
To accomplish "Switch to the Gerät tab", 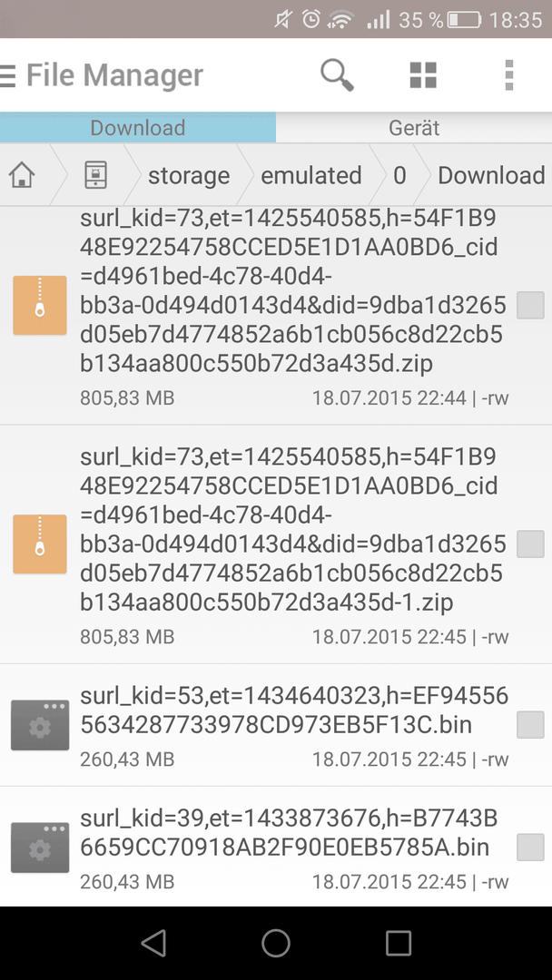I will (x=414, y=128).
